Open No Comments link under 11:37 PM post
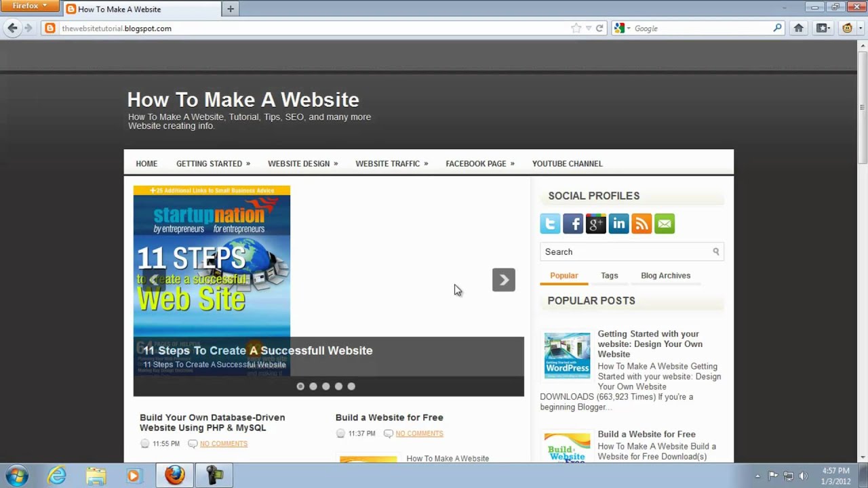 click(x=419, y=434)
